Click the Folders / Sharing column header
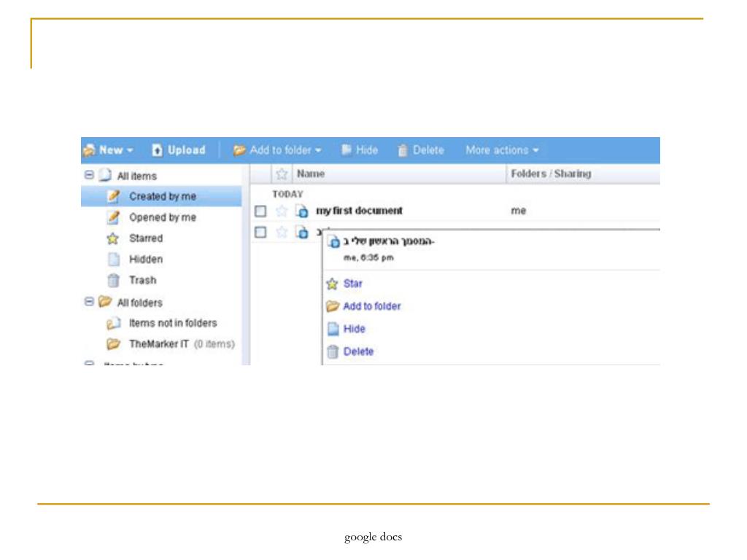The width and height of the screenshot is (747, 560). pos(551,174)
